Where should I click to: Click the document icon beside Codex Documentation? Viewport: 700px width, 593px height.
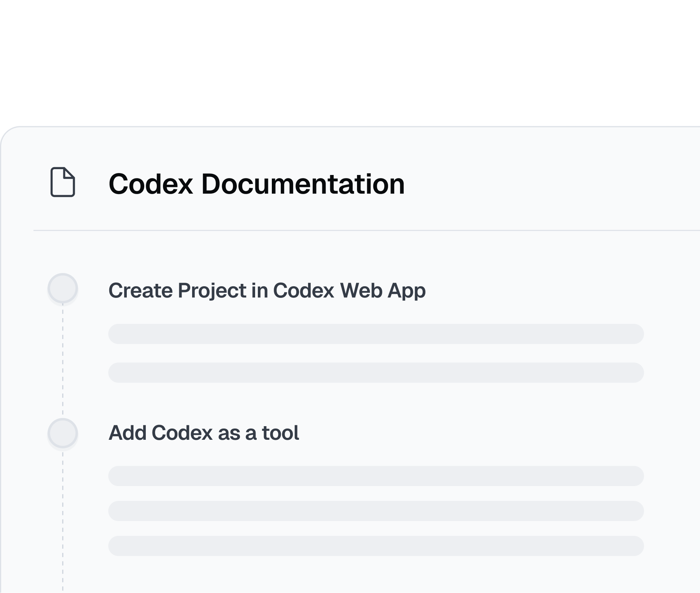coord(63,182)
